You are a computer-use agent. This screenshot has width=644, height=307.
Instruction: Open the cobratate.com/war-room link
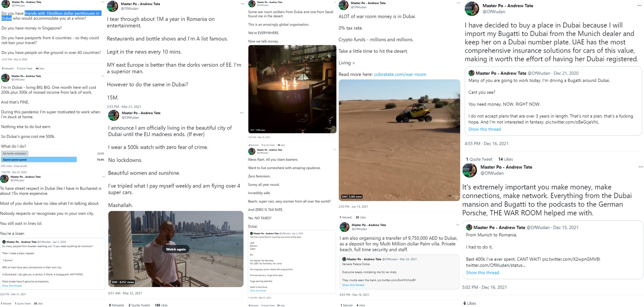point(400,74)
